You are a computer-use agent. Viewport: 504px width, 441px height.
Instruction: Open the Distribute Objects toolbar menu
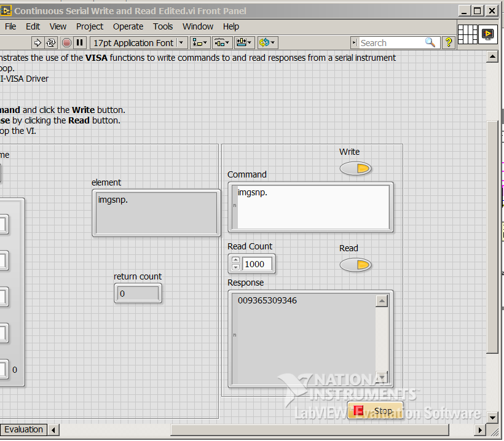tap(222, 43)
